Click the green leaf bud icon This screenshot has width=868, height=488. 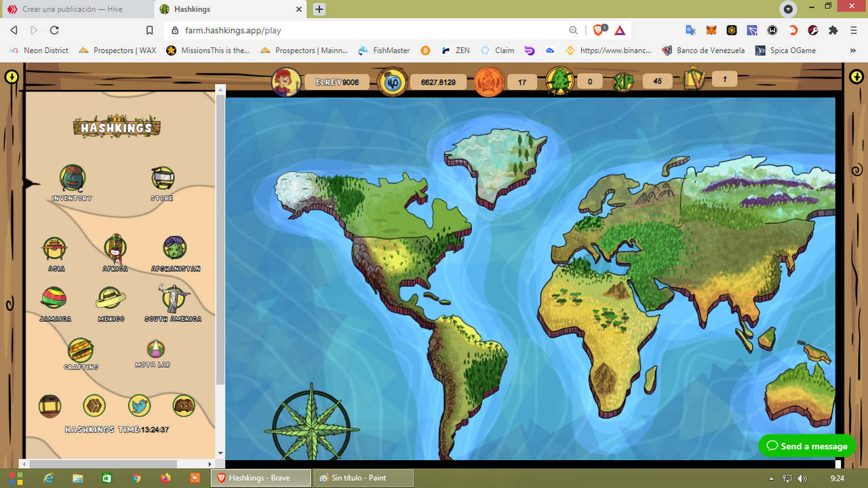(559, 81)
